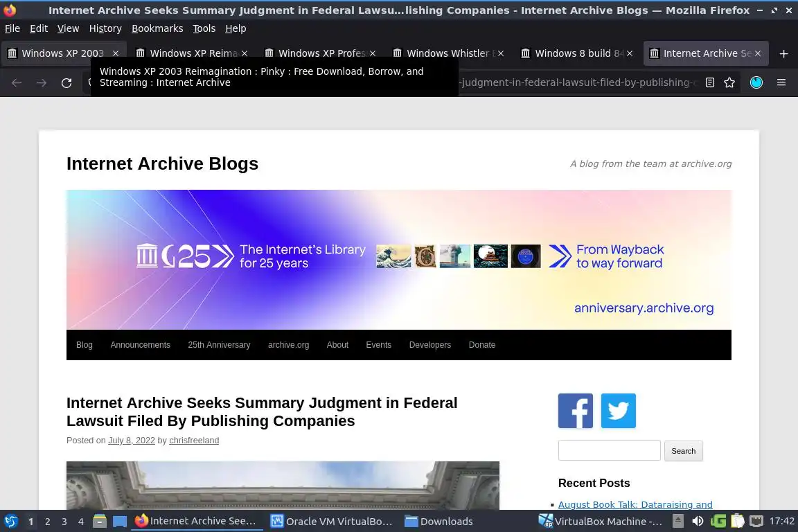Open the Announcements navigation link
Image resolution: width=798 pixels, height=532 pixels.
[x=141, y=345]
